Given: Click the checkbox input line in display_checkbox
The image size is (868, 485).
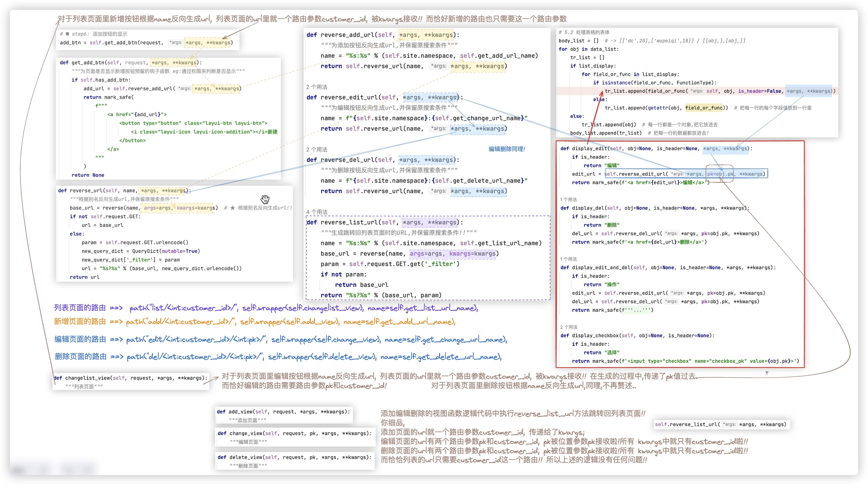Looking at the screenshot, I should [x=685, y=361].
